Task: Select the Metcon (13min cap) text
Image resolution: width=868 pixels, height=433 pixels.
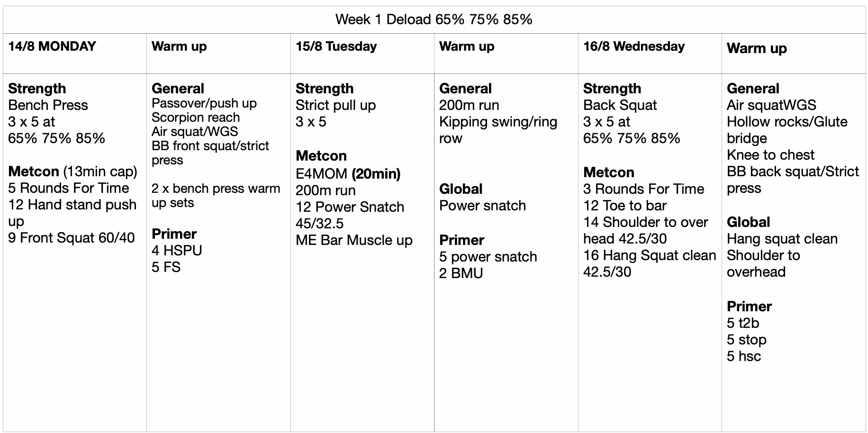Action: pos(72,171)
